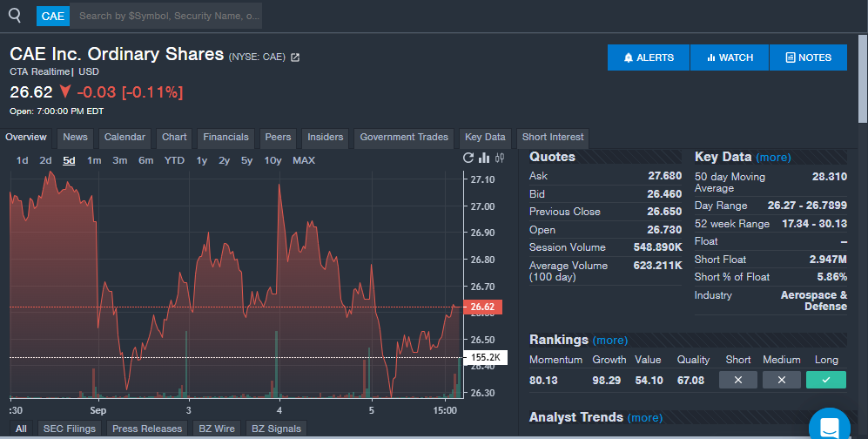Select the 2d chart range
This screenshot has width=868, height=439.
(45, 160)
